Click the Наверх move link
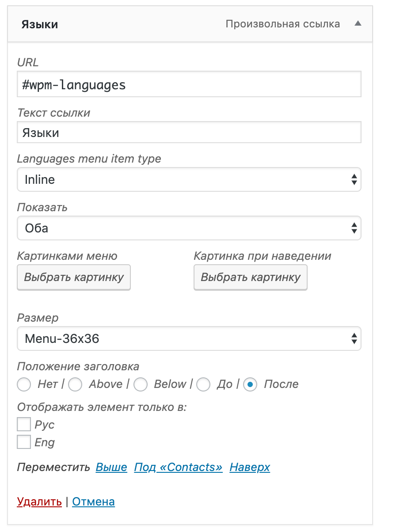This screenshot has width=396, height=532. pos(250,467)
